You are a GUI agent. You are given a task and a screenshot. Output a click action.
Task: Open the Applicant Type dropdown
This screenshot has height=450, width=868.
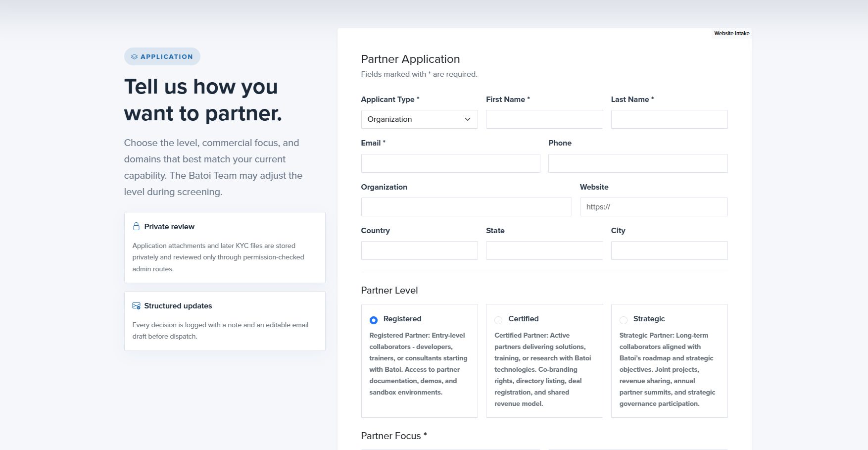click(x=420, y=119)
